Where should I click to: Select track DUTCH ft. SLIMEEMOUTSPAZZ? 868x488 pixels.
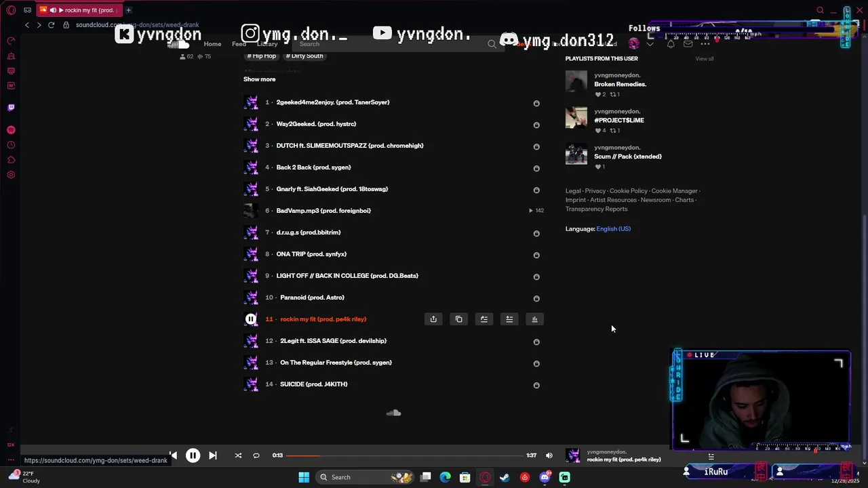click(350, 146)
